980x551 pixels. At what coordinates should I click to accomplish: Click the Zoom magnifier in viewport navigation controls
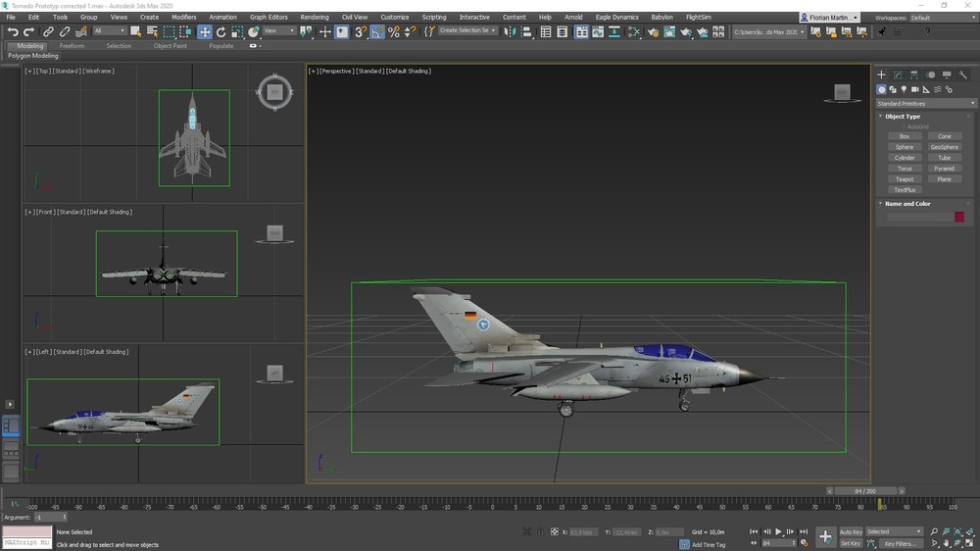[934, 531]
